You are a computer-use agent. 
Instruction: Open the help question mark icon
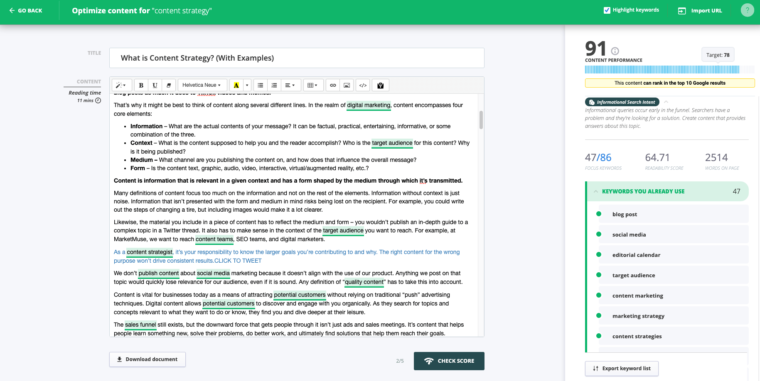[747, 10]
